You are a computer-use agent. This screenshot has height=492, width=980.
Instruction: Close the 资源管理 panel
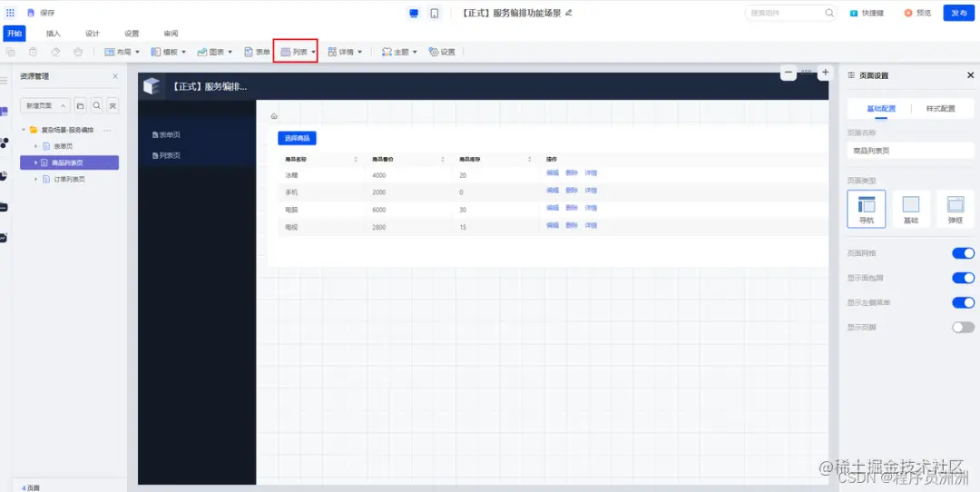115,76
